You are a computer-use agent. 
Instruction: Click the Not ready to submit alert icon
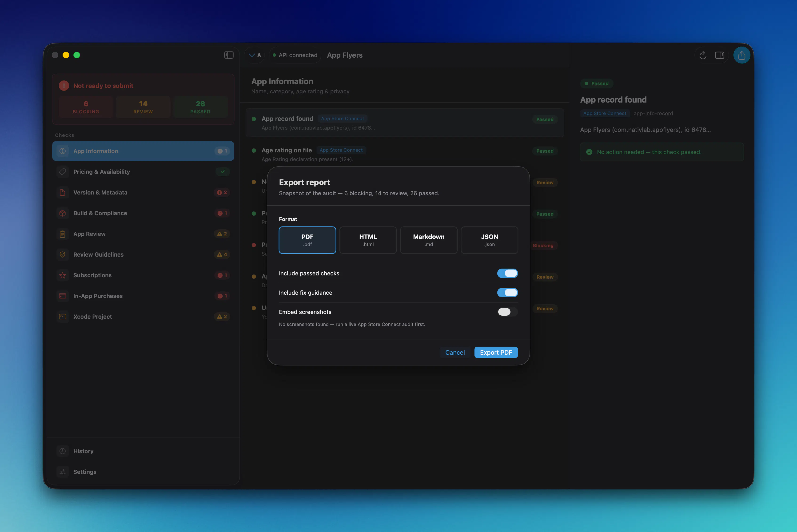[64, 86]
